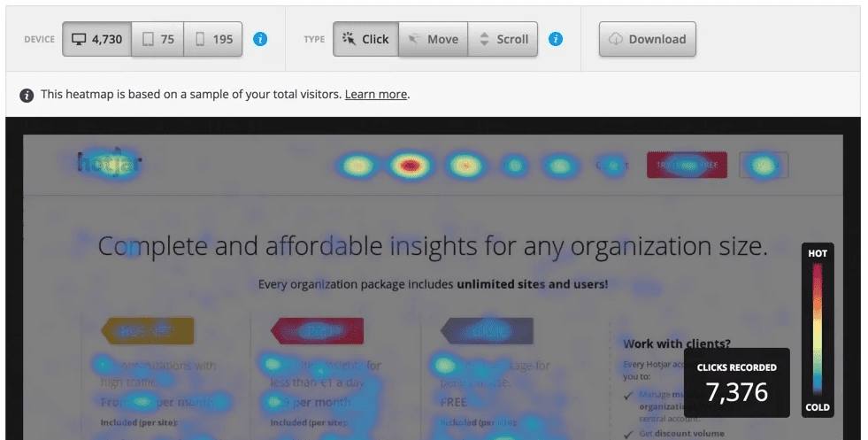Click the info icon beside sample notice

[27, 96]
